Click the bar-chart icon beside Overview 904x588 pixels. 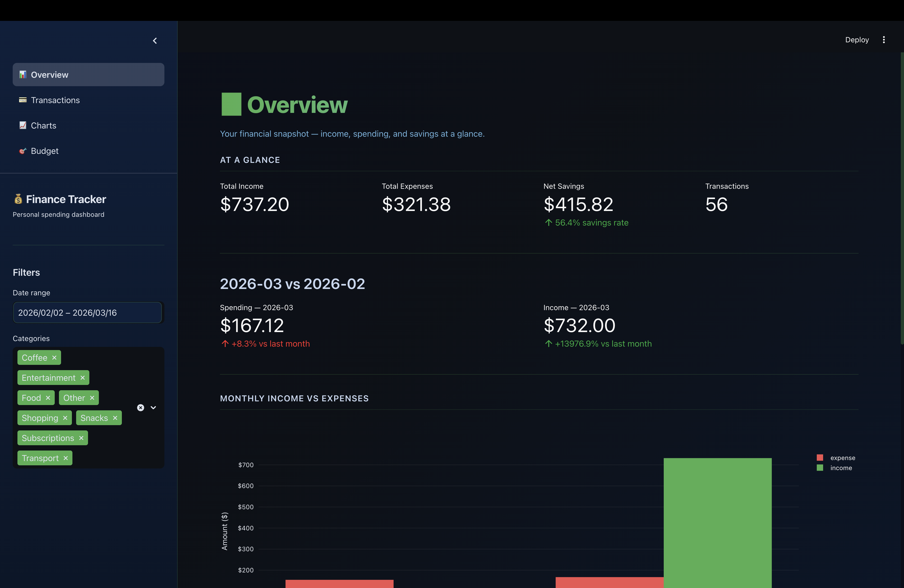(x=23, y=75)
